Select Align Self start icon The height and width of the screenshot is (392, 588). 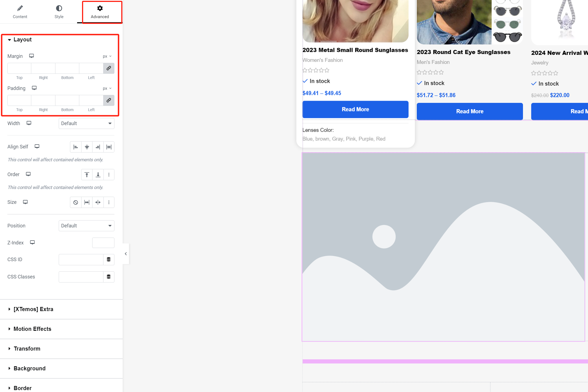(x=76, y=147)
